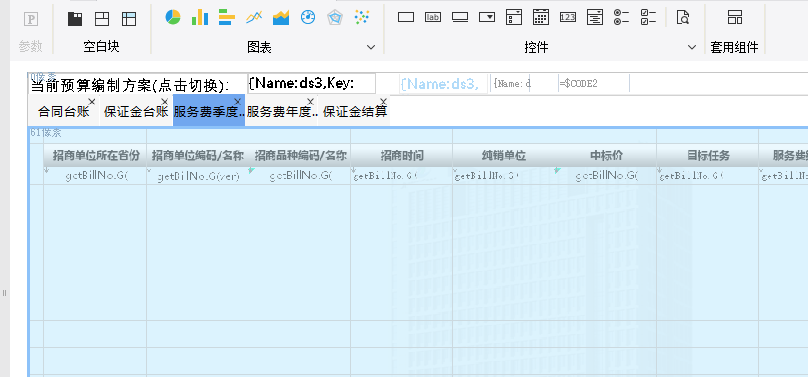Close the 保证金台账 tab
This screenshot has width=808, height=377.
165,101
